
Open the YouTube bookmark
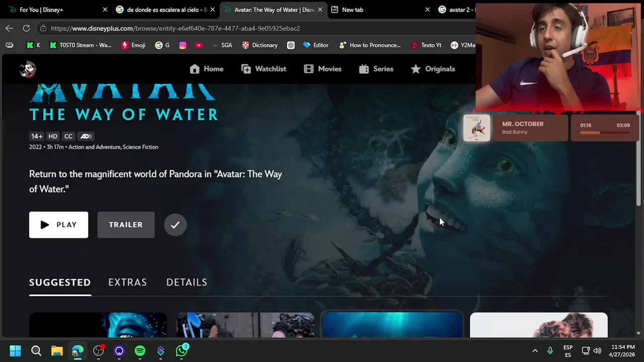199,45
